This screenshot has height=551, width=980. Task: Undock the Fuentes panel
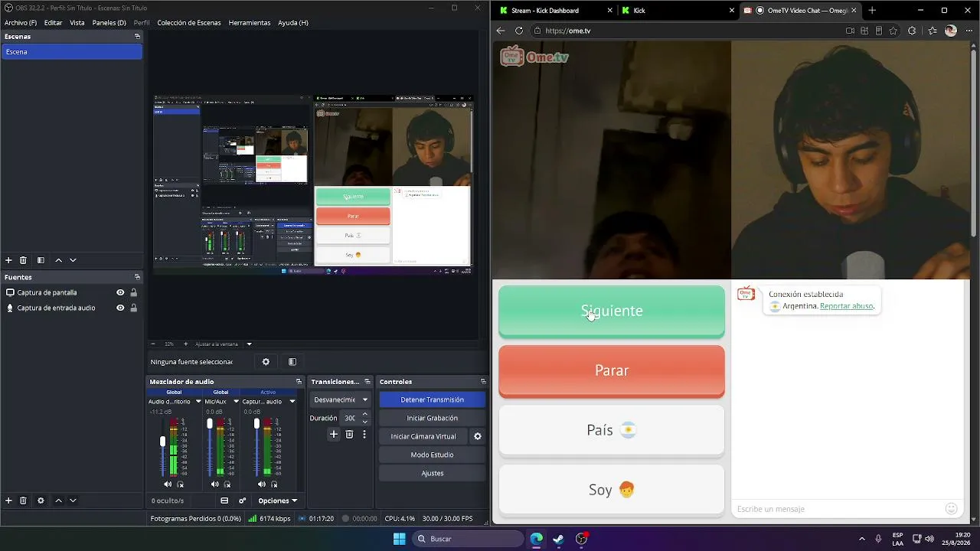point(138,277)
